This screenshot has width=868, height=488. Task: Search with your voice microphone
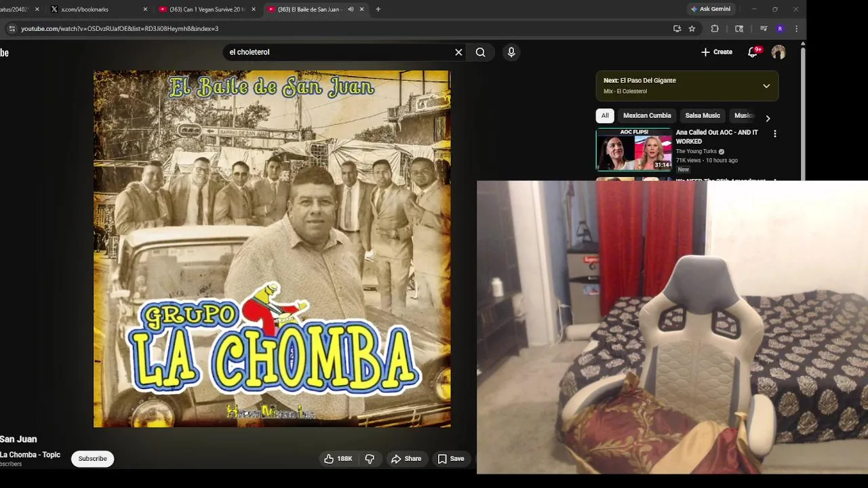(511, 52)
